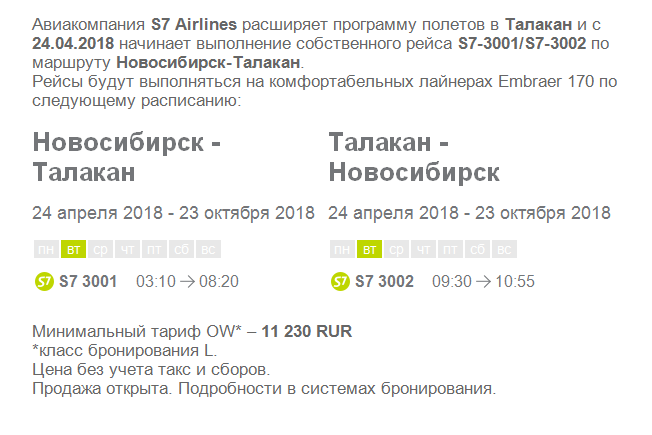
Task: Click the Талакан - Новосибирск heading
Action: pyautogui.click(x=414, y=157)
